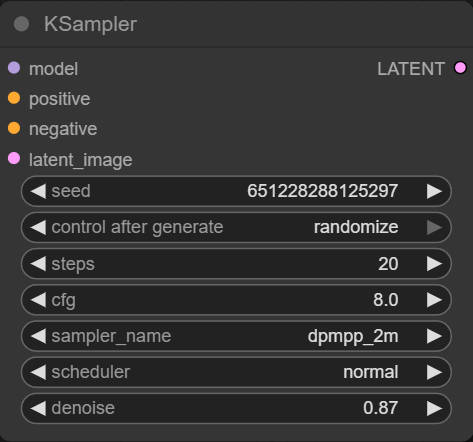This screenshot has height=442, width=473.
Task: Decrease steps using the left arrow
Action: [38, 264]
